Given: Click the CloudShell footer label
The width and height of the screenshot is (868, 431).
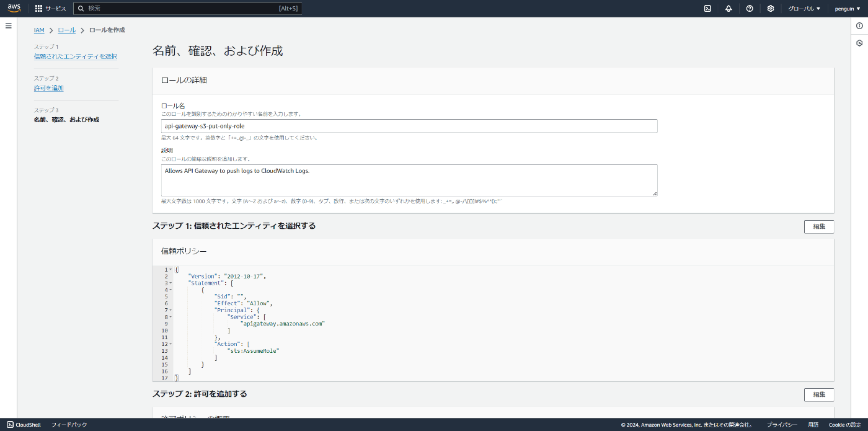Looking at the screenshot, I should [x=29, y=425].
